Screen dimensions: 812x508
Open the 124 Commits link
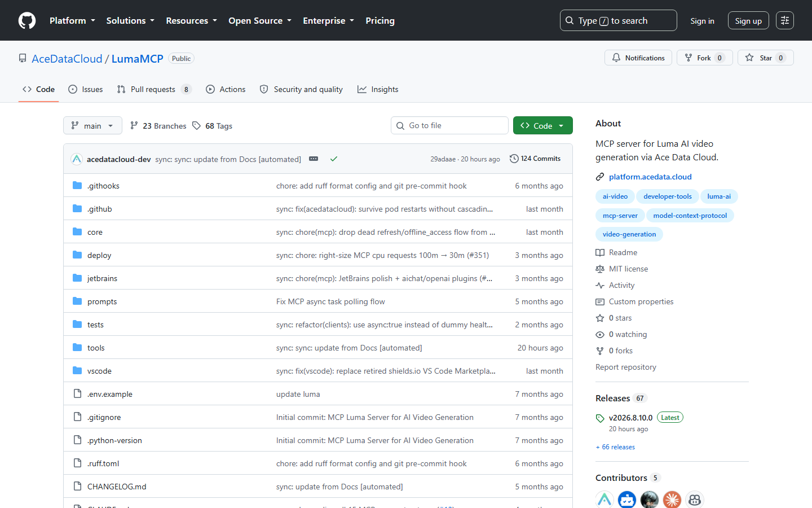pyautogui.click(x=535, y=159)
